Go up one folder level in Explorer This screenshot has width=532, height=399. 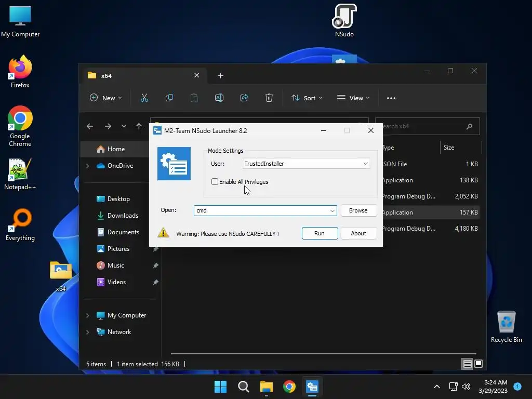tap(139, 126)
